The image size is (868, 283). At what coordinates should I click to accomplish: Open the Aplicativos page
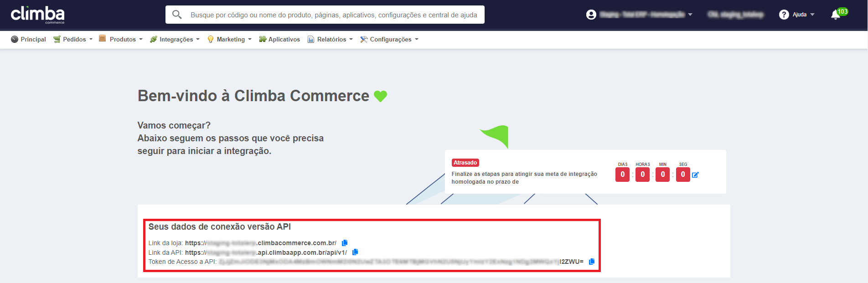pyautogui.click(x=279, y=40)
